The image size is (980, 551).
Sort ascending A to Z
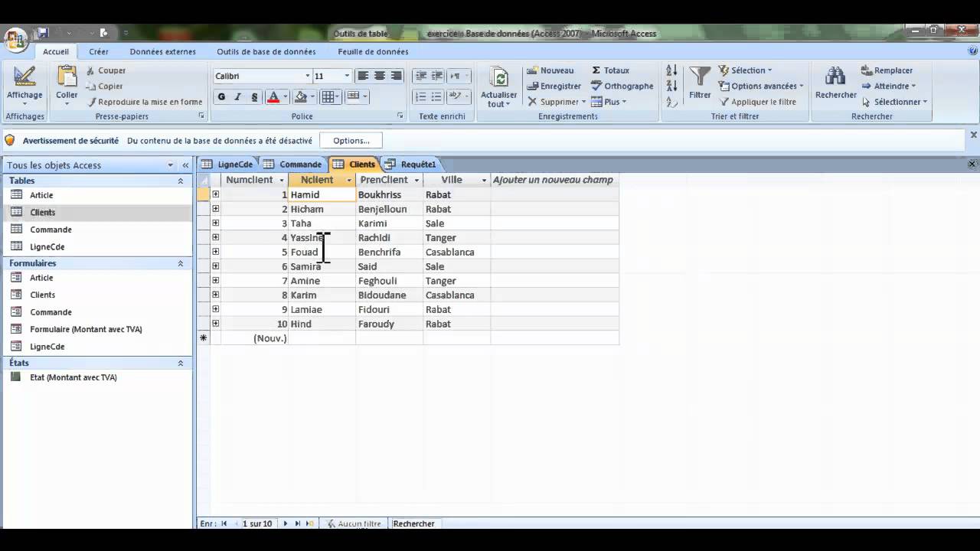[x=671, y=71]
